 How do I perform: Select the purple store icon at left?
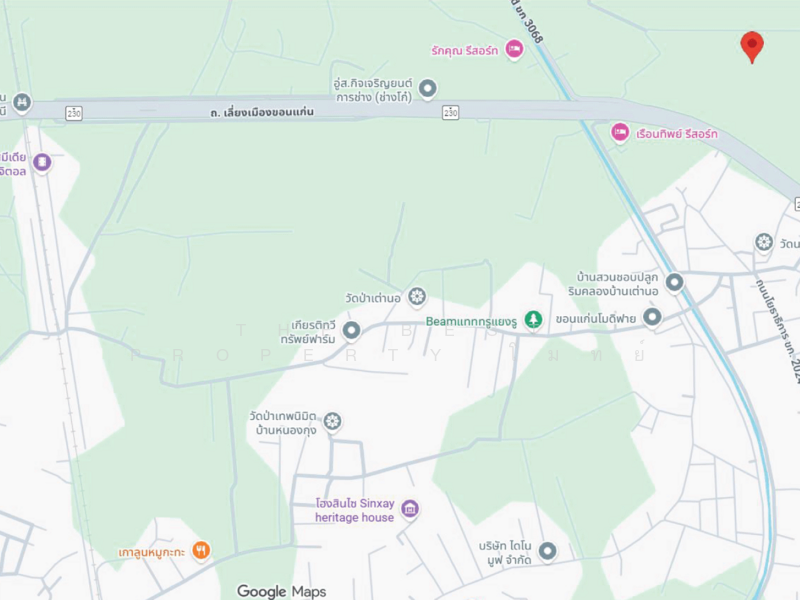pyautogui.click(x=42, y=163)
